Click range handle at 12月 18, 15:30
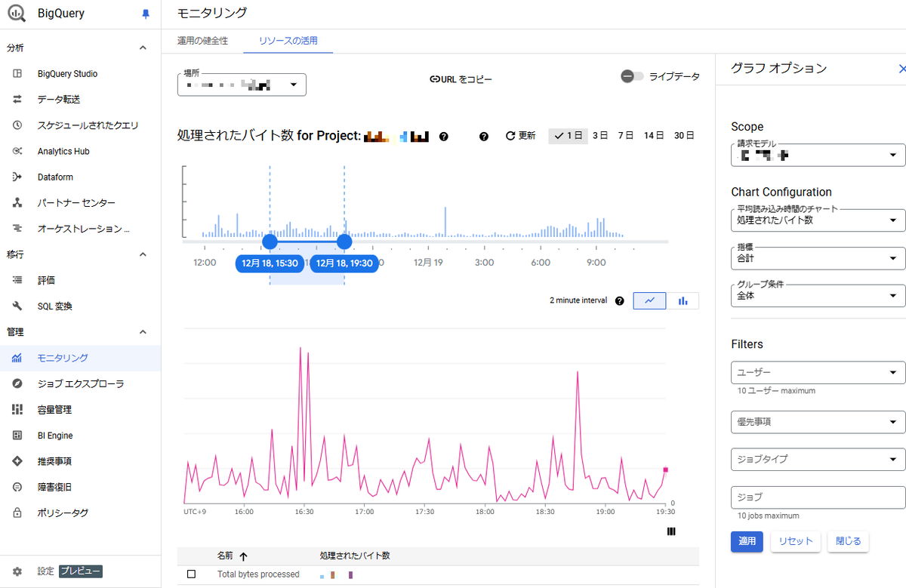906x588 pixels. (270, 242)
